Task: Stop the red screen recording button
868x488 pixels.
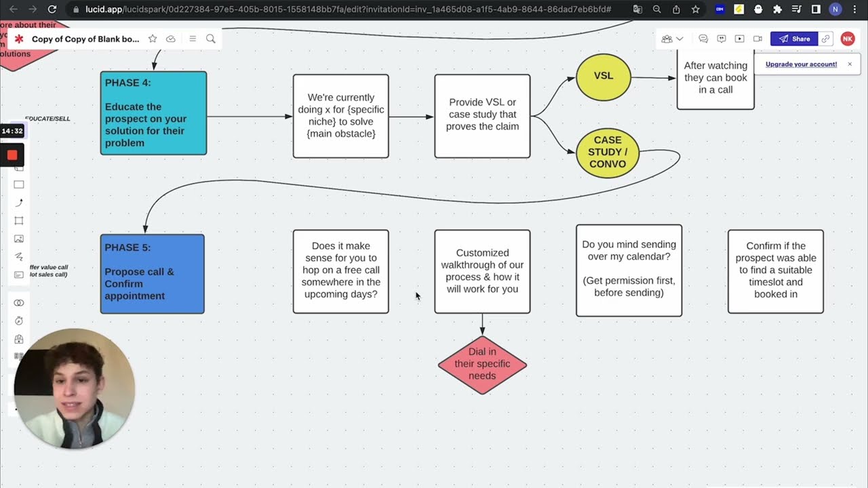Action: point(12,155)
